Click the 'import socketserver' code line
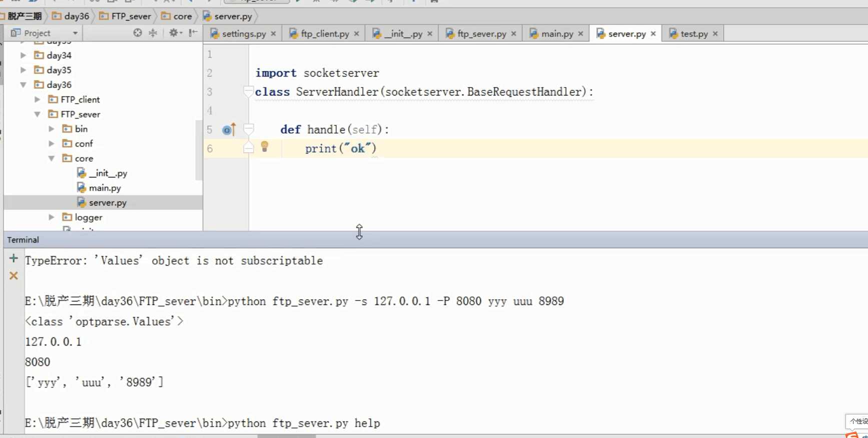The image size is (868, 438). [x=317, y=73]
